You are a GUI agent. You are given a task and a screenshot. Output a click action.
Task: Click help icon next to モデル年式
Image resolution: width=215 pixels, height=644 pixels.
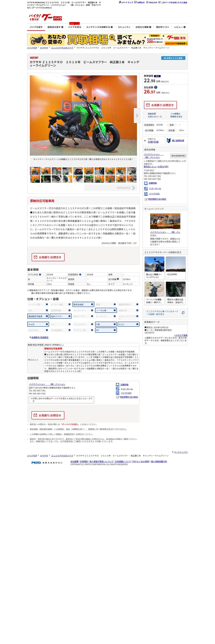tap(40, 275)
